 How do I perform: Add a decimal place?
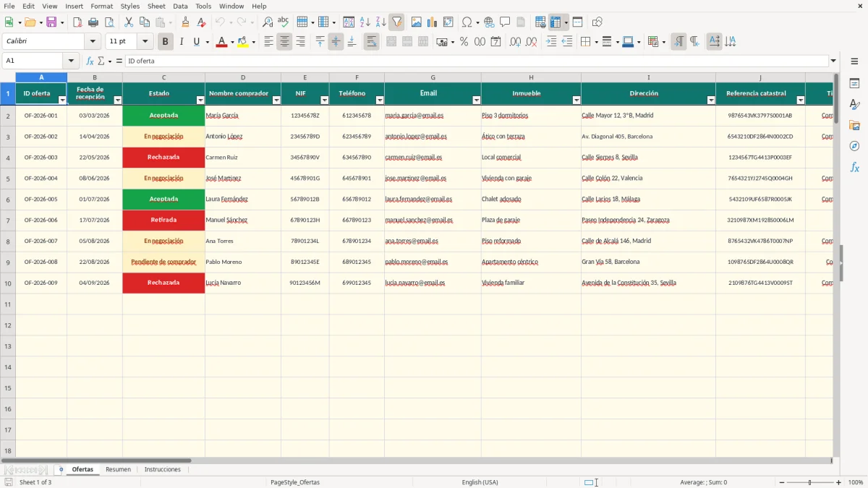[515, 42]
